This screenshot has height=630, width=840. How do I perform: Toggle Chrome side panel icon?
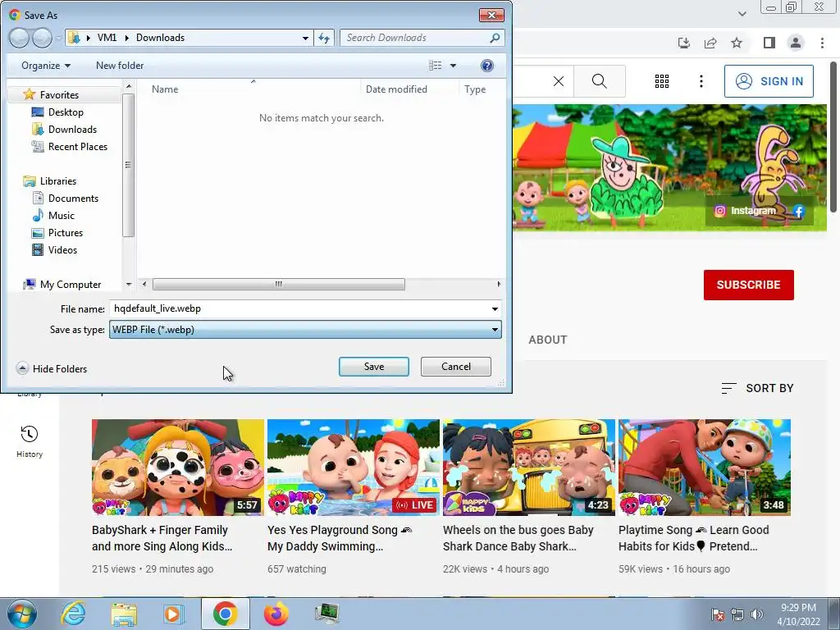[769, 43]
